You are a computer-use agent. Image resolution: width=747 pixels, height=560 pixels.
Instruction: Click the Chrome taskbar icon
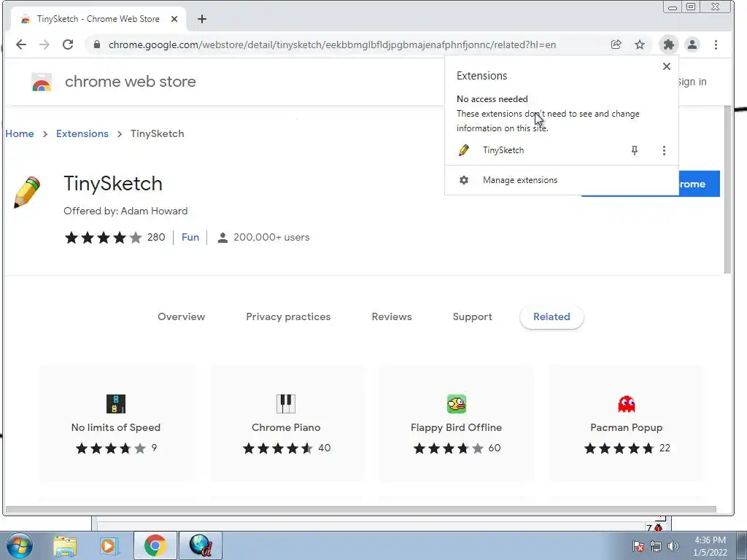155,545
